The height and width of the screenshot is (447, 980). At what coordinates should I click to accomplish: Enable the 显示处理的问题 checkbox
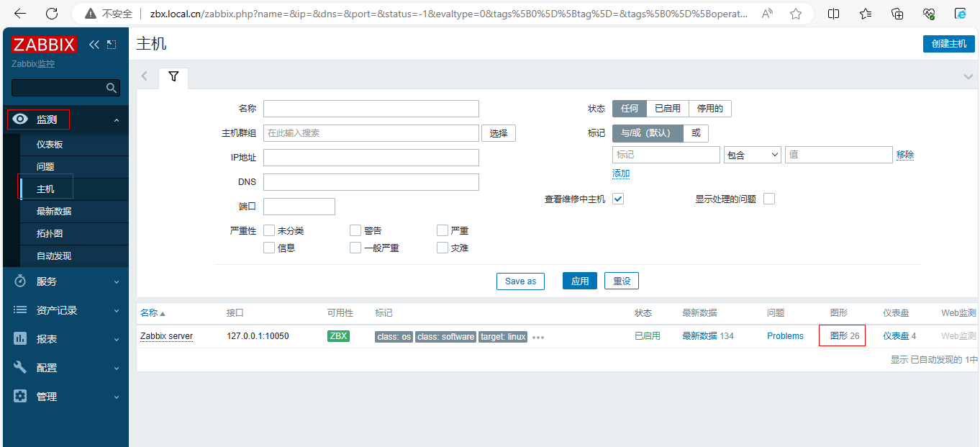click(769, 199)
